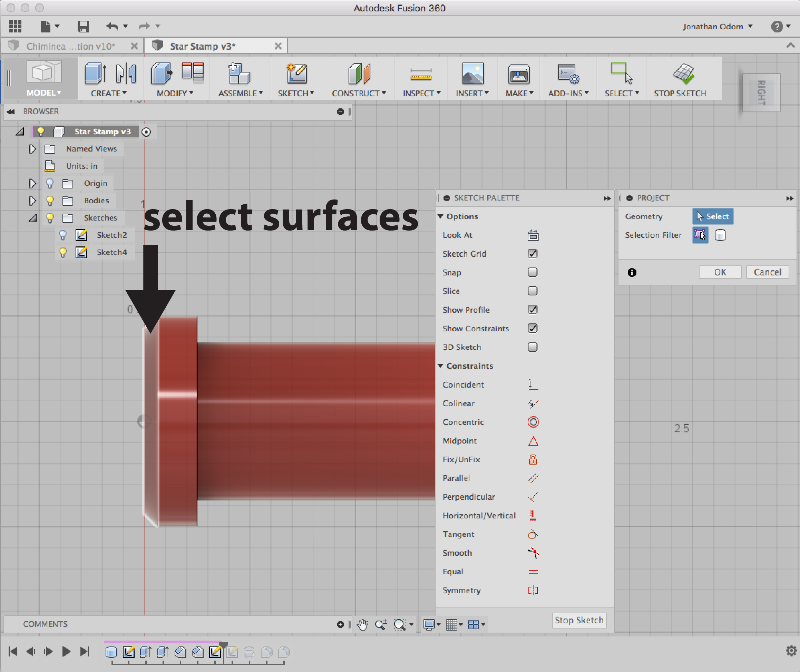The height and width of the screenshot is (672, 800).
Task: Apply the Concentric constraint
Action: (533, 422)
